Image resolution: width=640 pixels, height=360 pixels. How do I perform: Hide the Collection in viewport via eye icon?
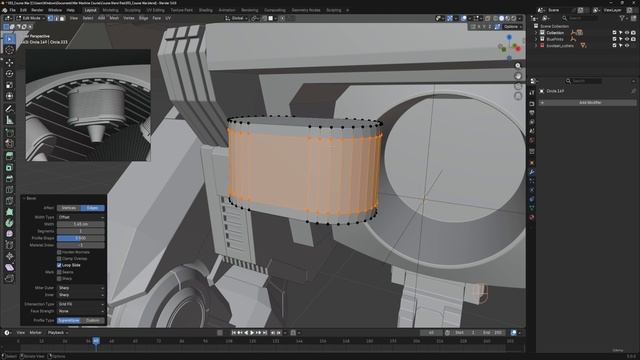click(627, 33)
